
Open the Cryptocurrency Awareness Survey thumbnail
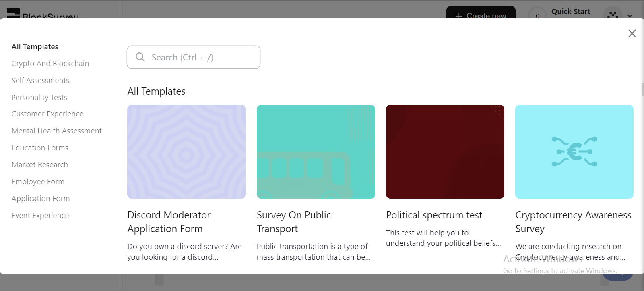coord(574,152)
